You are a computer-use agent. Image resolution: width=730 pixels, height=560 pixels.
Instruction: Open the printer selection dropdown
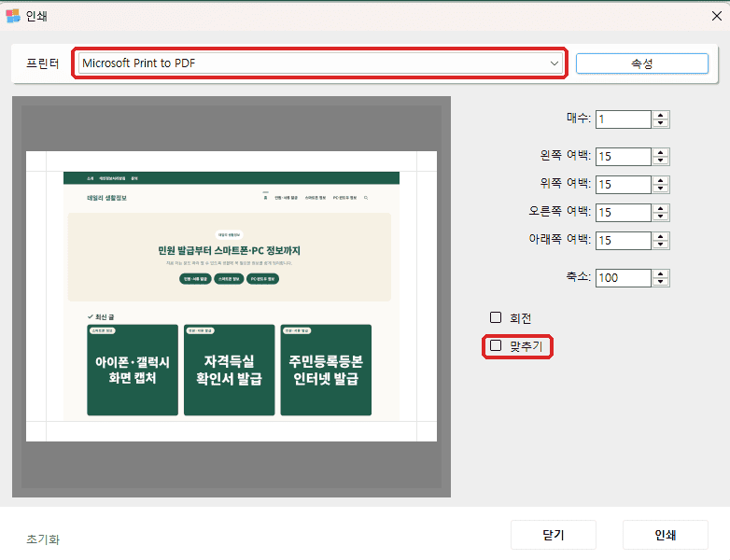pyautogui.click(x=320, y=63)
